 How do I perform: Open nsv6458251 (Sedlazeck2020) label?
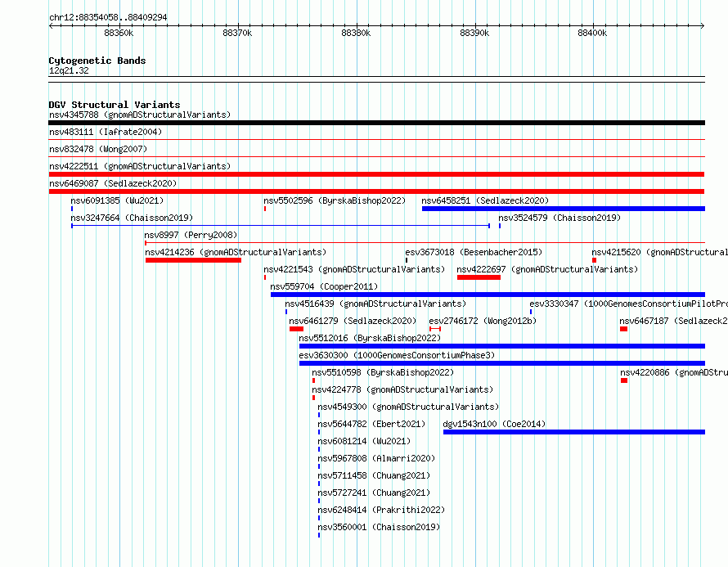click(x=485, y=200)
